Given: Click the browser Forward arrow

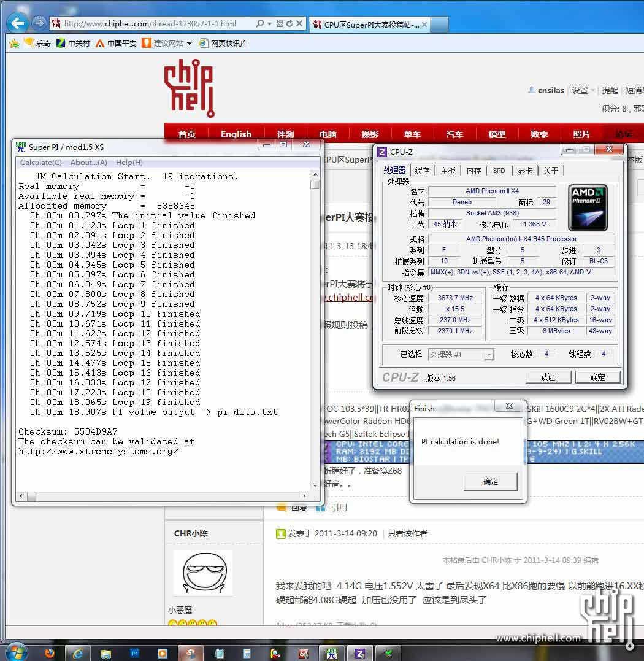Looking at the screenshot, I should click(39, 23).
